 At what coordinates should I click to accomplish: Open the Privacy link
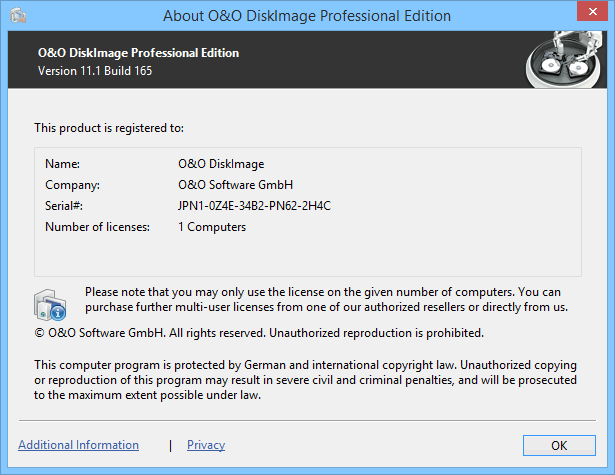206,445
